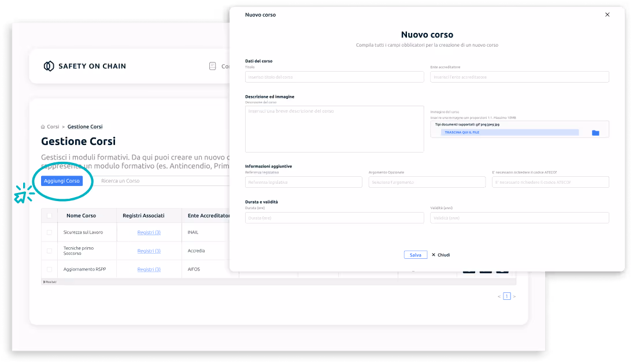
Task: Click the Corsi breadcrumb link
Action: (x=53, y=127)
